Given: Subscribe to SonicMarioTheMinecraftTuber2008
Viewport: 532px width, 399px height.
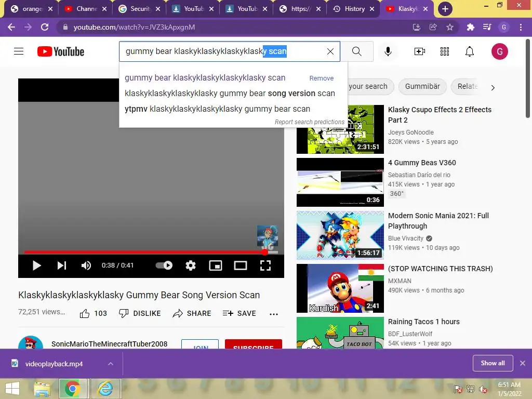Looking at the screenshot, I should pyautogui.click(x=254, y=344).
